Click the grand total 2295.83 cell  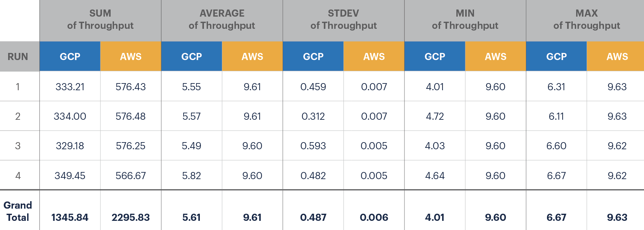[131, 217]
